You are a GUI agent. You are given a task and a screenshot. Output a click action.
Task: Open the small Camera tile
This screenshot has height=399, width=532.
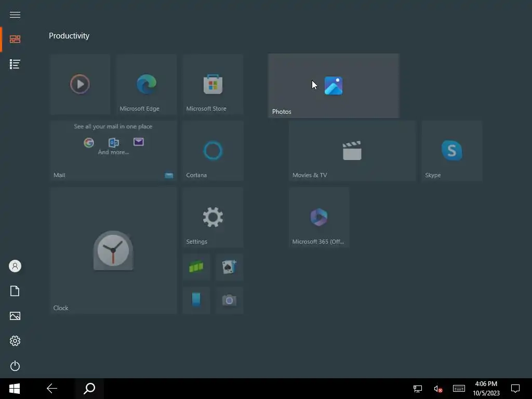click(229, 300)
